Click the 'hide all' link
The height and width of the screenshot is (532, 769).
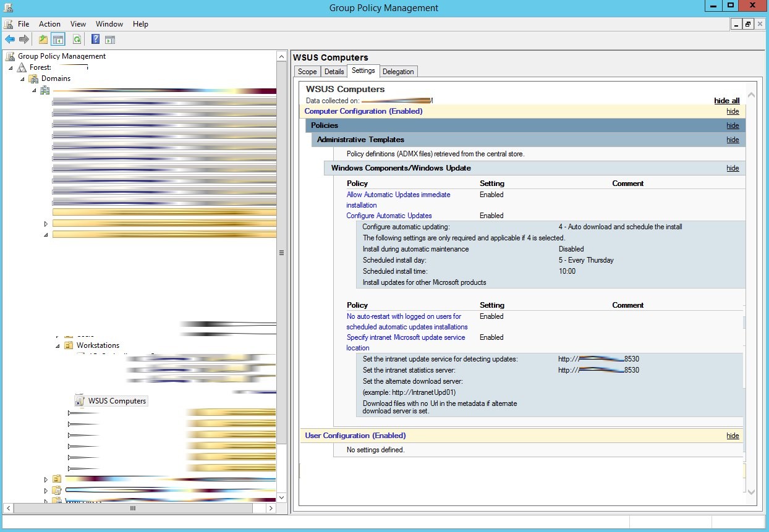point(726,101)
